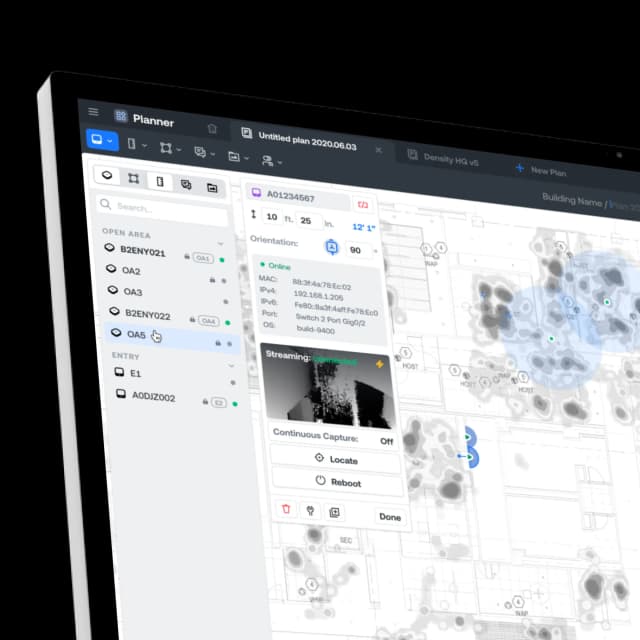Open dropdown arrow next to doorway tool

pos(144,145)
